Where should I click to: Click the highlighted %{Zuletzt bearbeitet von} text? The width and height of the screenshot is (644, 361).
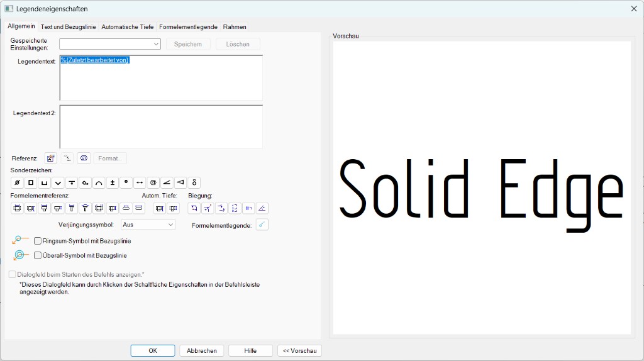pyautogui.click(x=95, y=60)
